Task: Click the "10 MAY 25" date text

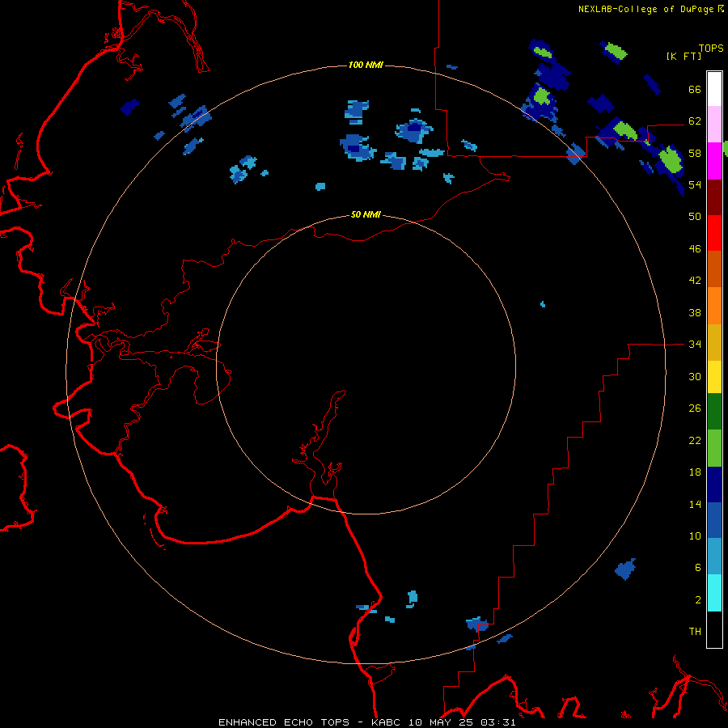Action: coord(439,722)
